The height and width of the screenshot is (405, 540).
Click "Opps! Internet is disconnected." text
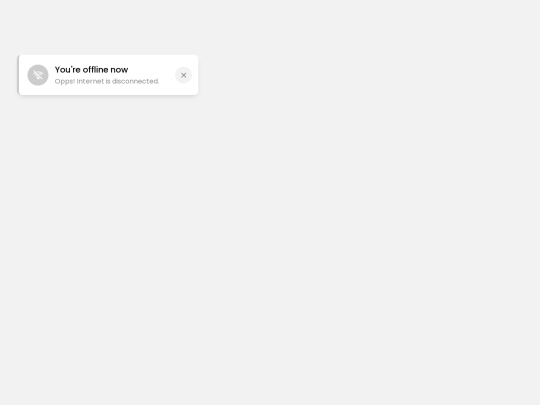107,81
